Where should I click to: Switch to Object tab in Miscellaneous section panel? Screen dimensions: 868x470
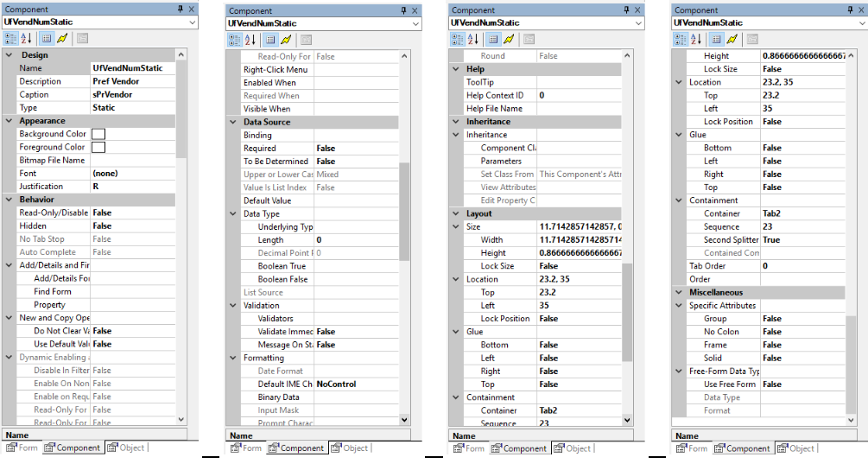pyautogui.click(x=796, y=448)
